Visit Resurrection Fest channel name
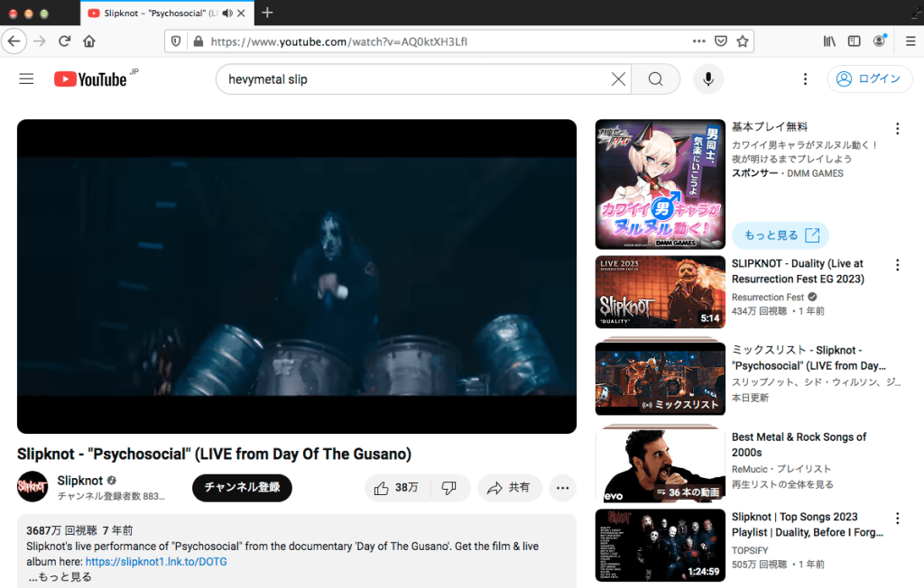 tap(768, 297)
